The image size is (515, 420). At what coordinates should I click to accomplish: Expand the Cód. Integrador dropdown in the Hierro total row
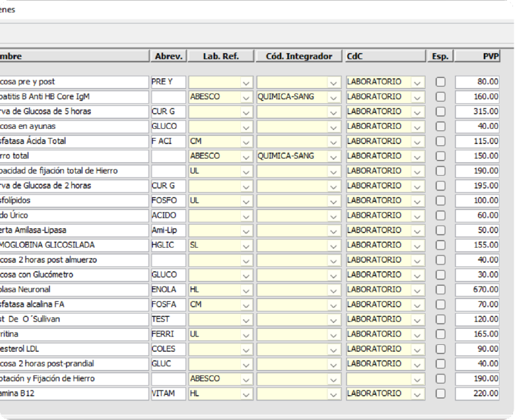[x=334, y=156]
